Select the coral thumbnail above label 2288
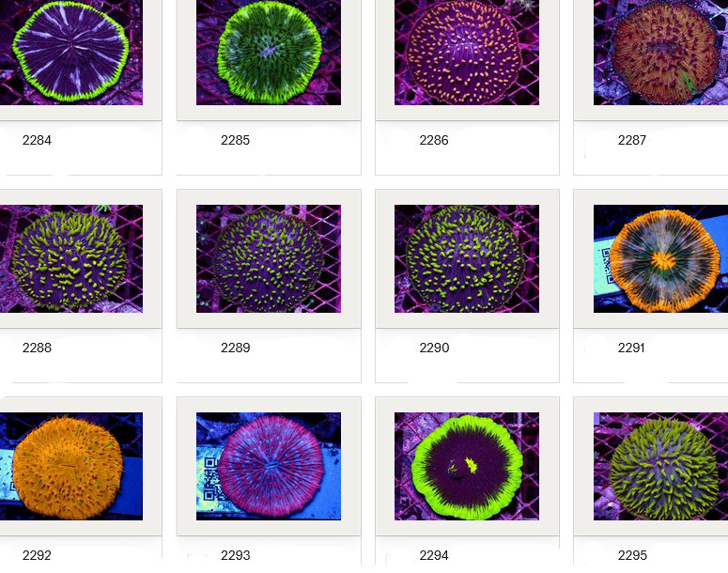Screen dimensions: 728x573 point(70,258)
